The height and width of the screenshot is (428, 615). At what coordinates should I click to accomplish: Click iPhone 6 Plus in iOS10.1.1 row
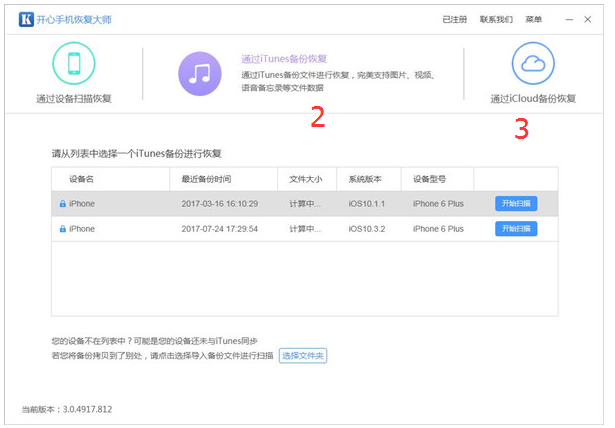(438, 204)
